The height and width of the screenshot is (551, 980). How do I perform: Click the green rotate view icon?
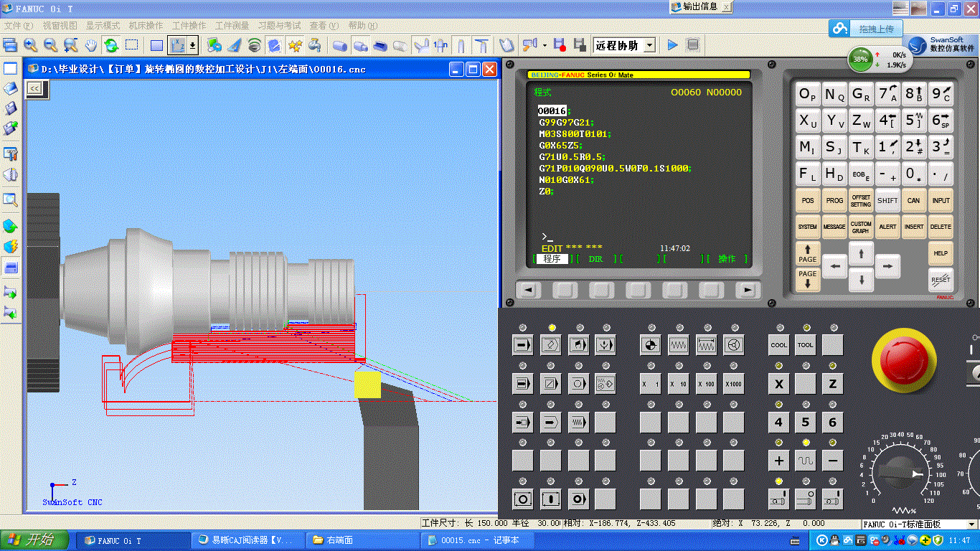(111, 45)
